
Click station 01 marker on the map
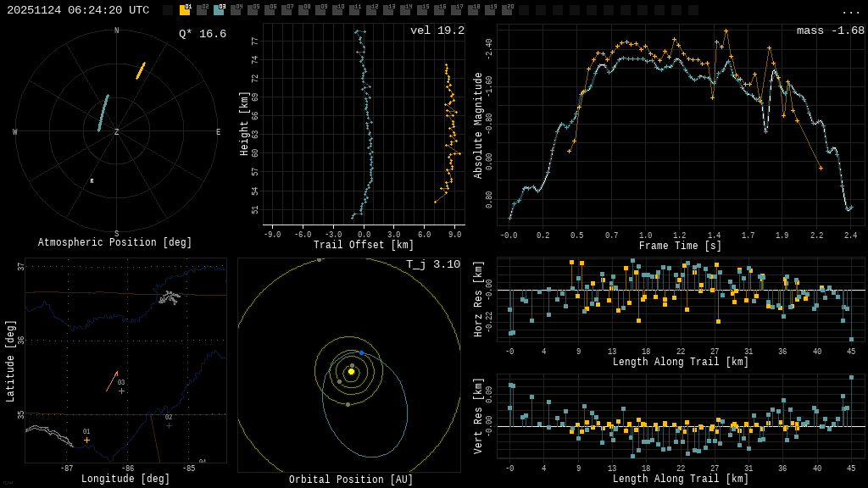[x=86, y=440]
